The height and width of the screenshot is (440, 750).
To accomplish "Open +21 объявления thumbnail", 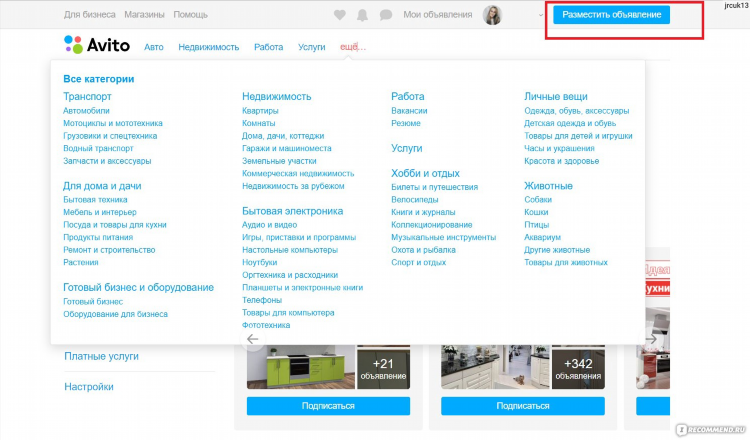I will click(x=383, y=367).
